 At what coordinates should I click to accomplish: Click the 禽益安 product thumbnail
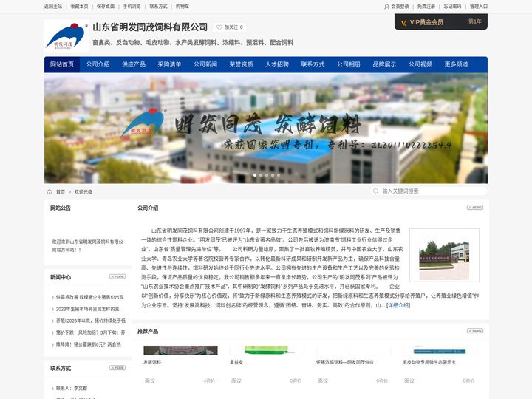point(267,350)
